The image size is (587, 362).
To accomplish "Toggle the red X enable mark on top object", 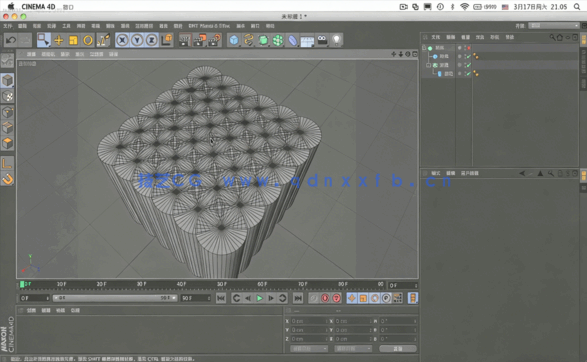I will pyautogui.click(x=469, y=48).
